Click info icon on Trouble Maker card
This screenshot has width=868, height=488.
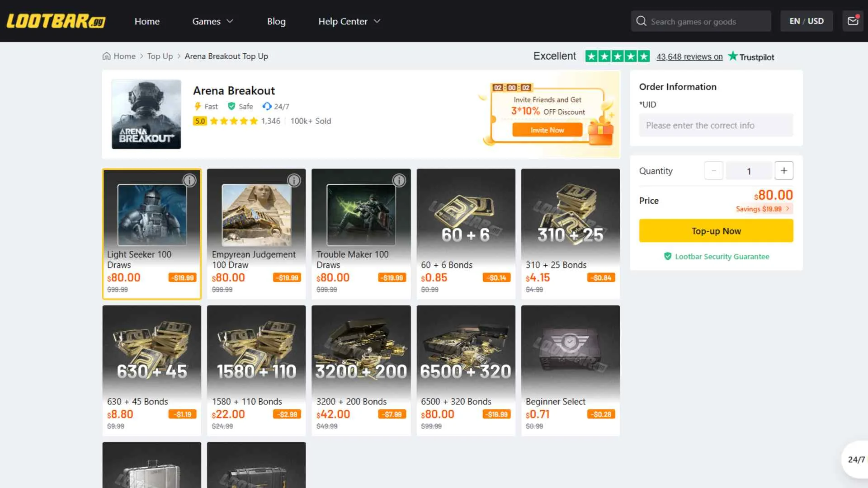(399, 181)
